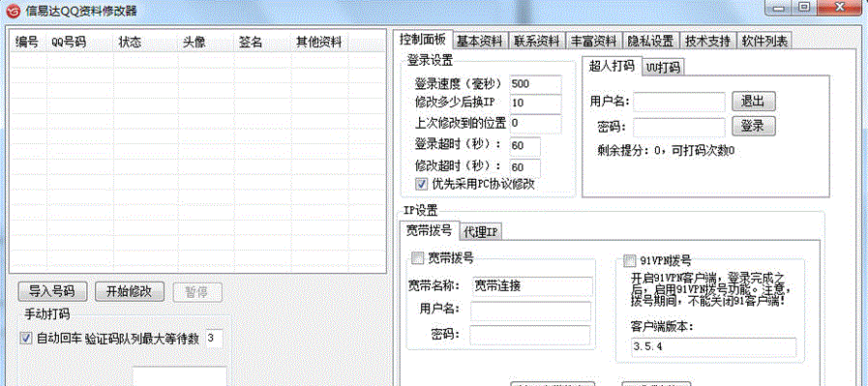This screenshot has width=868, height=386.
Task: Click the 其他资料 column header
Action: pos(320,43)
